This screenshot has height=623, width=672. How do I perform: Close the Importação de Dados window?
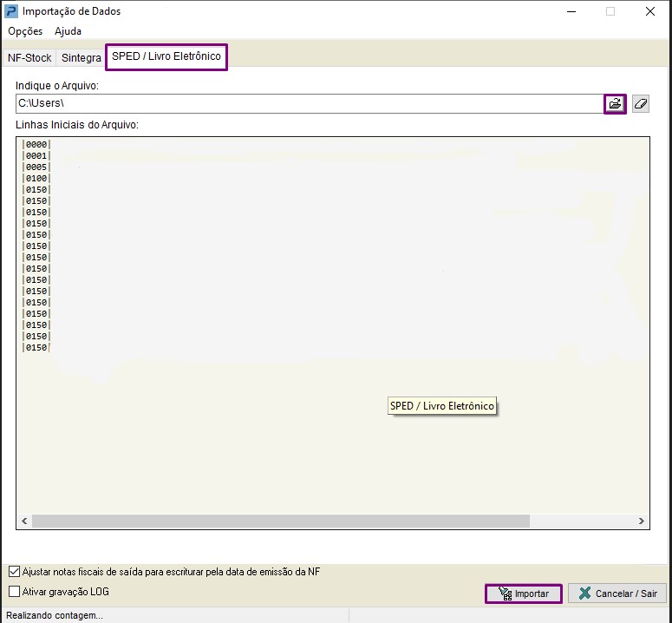[650, 12]
